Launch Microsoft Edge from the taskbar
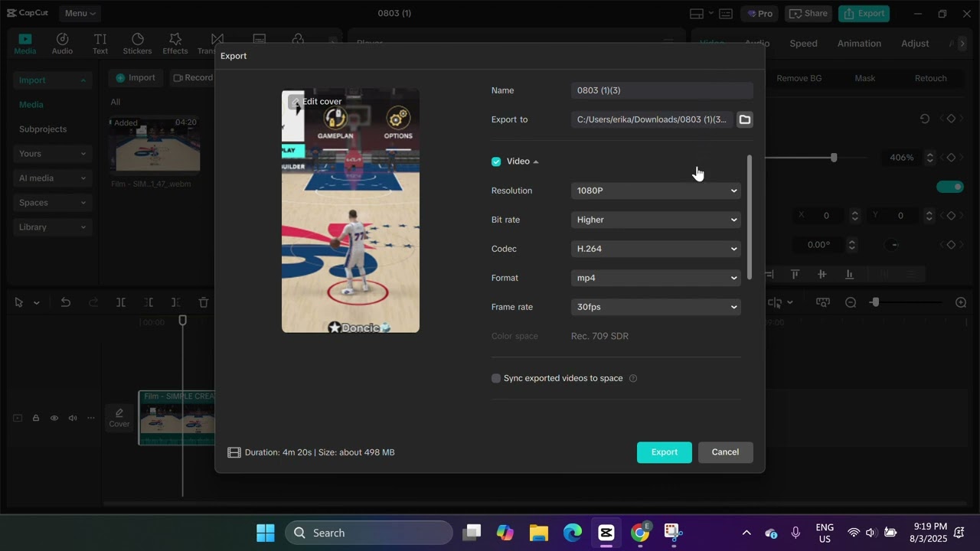Viewport: 980px width, 551px height. [573, 533]
